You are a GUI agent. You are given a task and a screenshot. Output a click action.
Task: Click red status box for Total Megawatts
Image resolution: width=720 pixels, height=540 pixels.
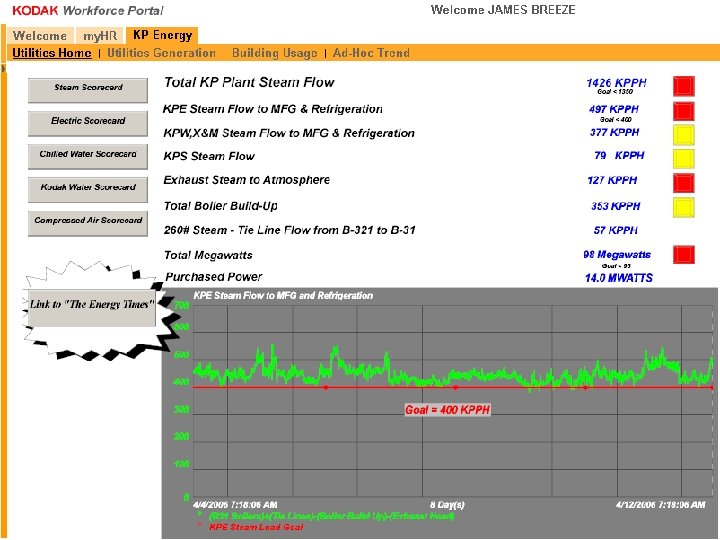[684, 255]
